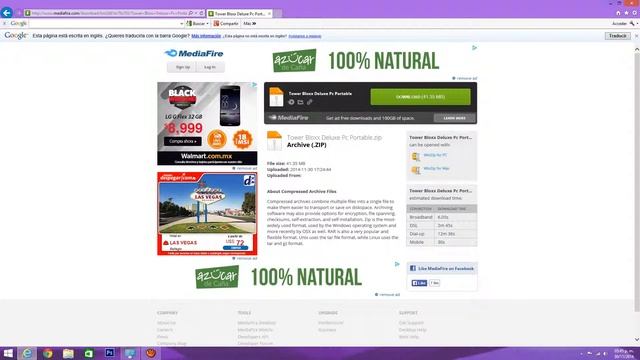
Task: Click the Facebook Like button
Action: (x=419, y=283)
